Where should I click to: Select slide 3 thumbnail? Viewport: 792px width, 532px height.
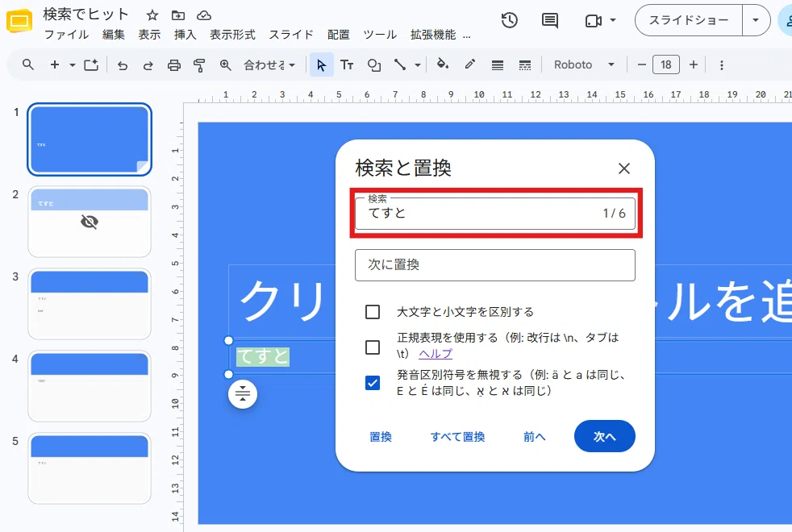pos(90,304)
